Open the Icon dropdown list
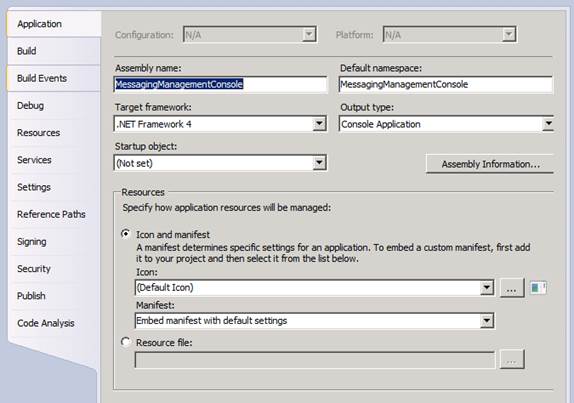 coord(487,288)
